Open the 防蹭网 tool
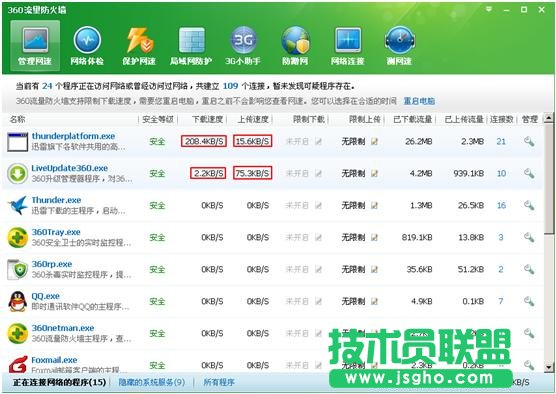 (x=295, y=45)
